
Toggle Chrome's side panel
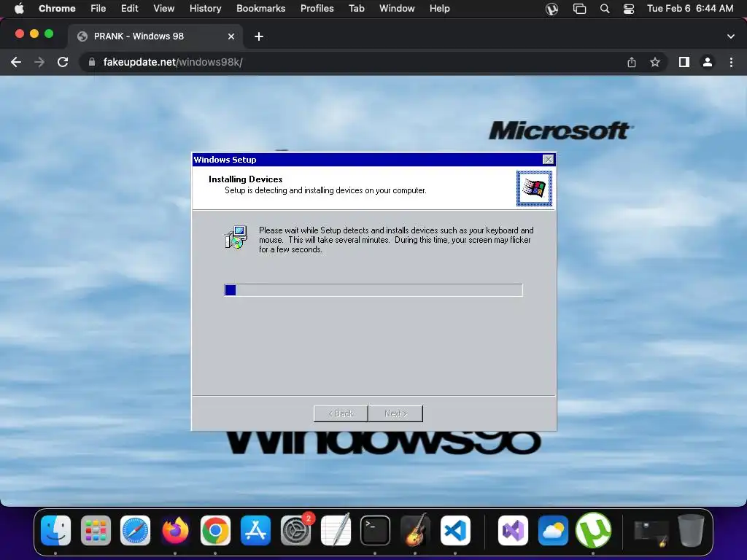pyautogui.click(x=684, y=62)
